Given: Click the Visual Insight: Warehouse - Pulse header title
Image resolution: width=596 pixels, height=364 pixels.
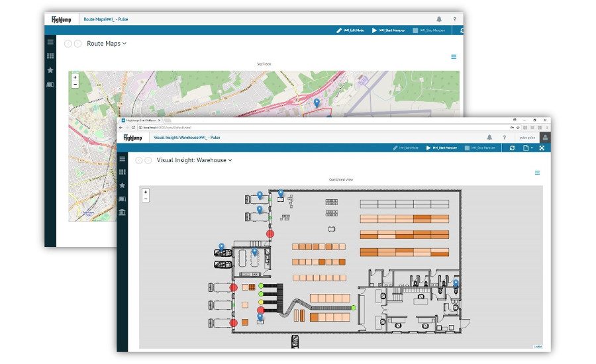Looking at the screenshot, I should 187,138.
